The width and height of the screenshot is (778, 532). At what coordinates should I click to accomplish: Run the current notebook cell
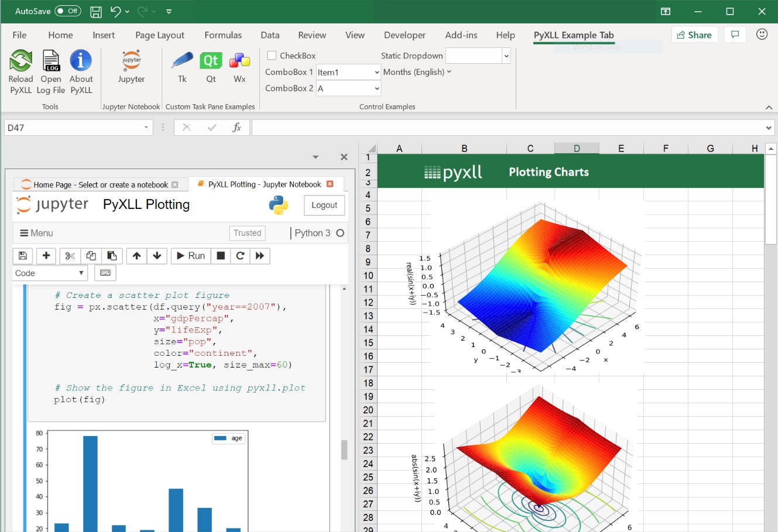pyautogui.click(x=191, y=256)
